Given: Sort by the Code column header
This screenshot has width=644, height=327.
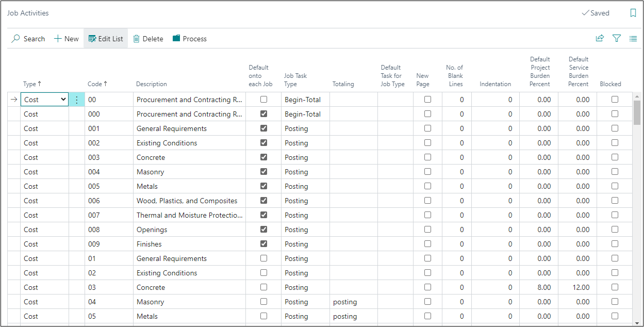Looking at the screenshot, I should [95, 84].
